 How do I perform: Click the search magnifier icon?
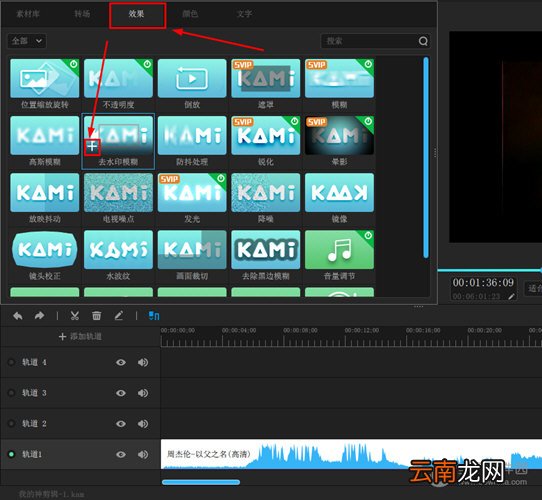point(423,41)
